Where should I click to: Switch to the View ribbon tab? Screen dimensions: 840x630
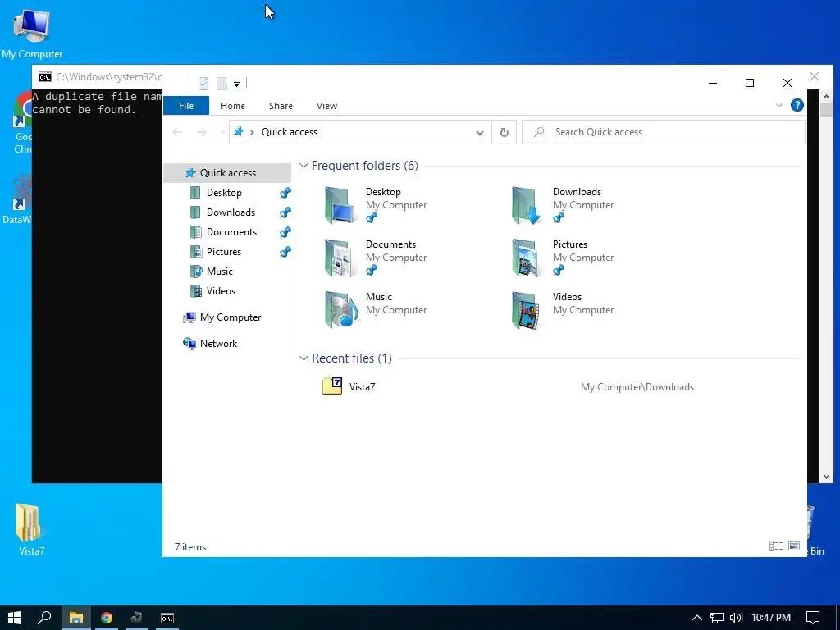(326, 106)
